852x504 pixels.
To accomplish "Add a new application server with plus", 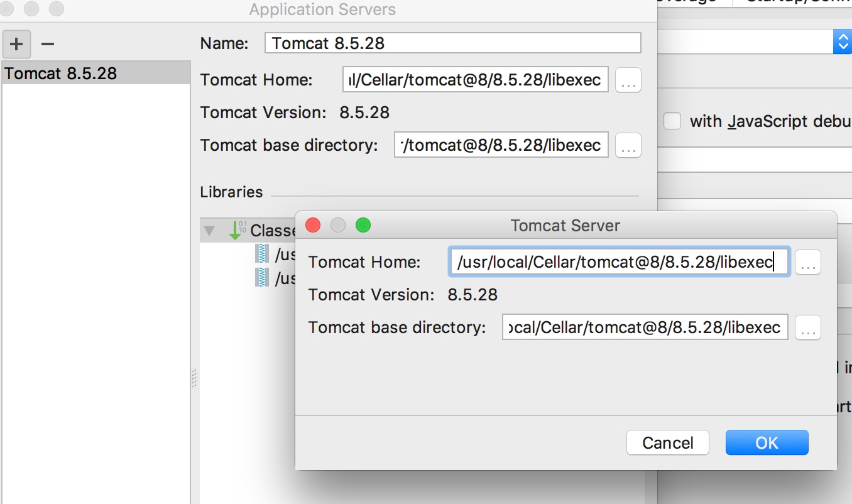I will [16, 44].
